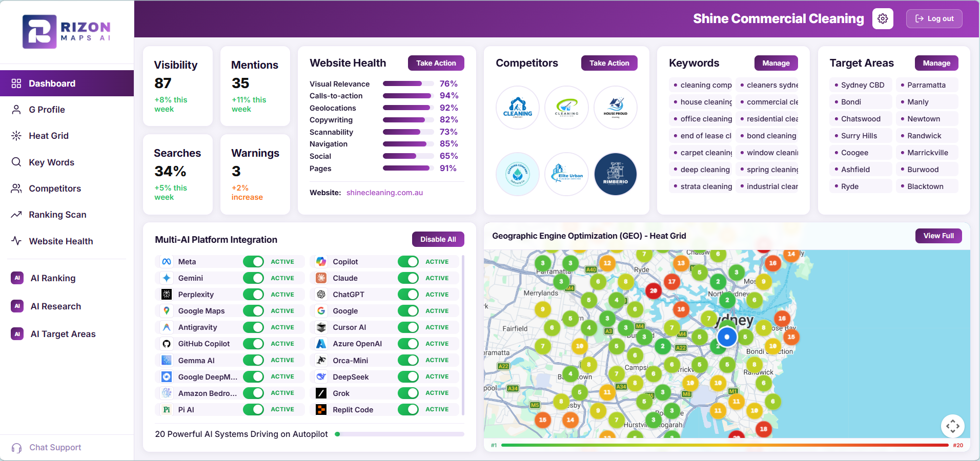Viewport: 980px width, 461px height.
Task: Switch off the Orca-Mini integration toggle
Action: 408,361
